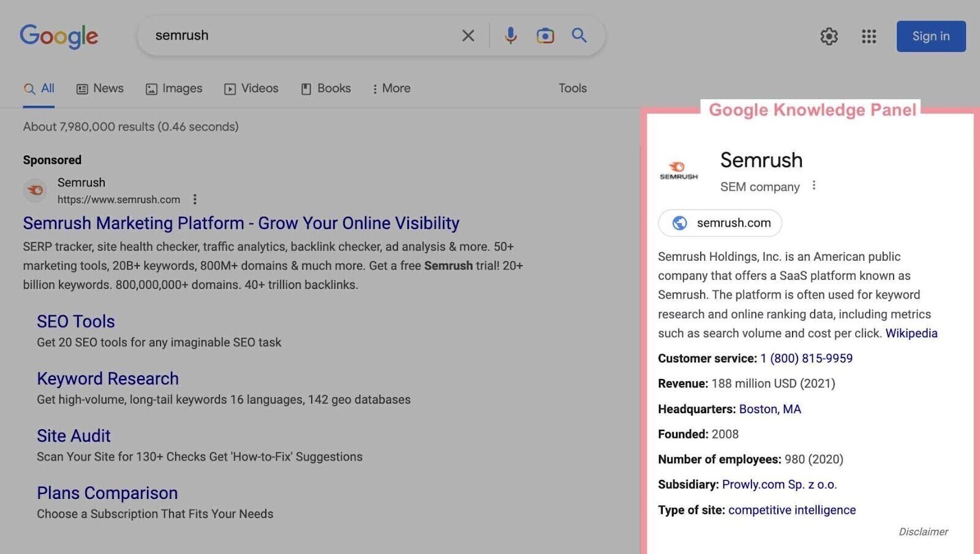Visit semrush.com via the knowledge panel chip

719,223
